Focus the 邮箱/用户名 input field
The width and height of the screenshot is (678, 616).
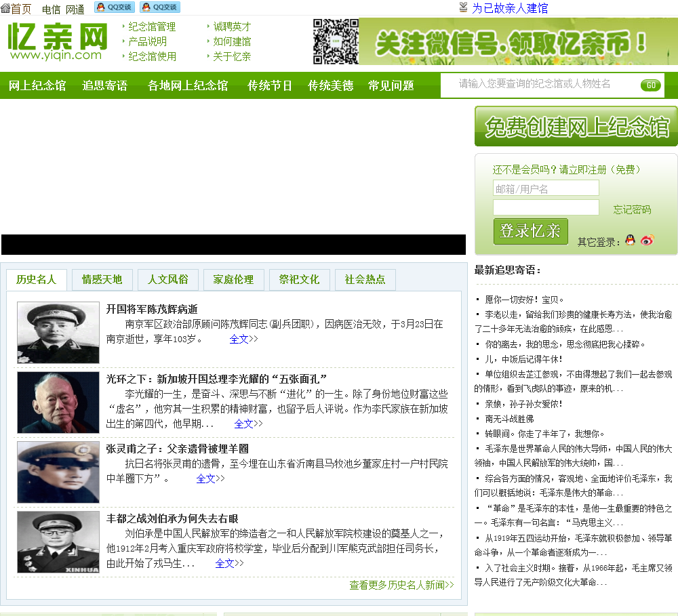coord(546,188)
